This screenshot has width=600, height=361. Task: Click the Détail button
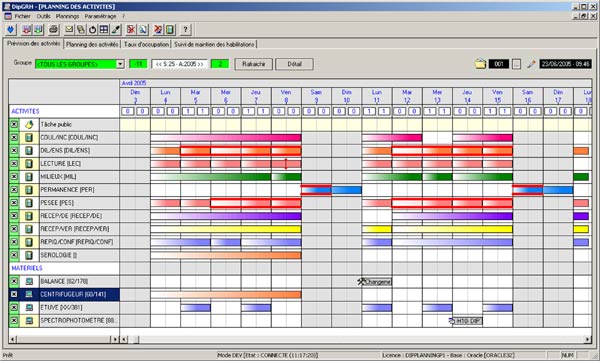coord(295,64)
